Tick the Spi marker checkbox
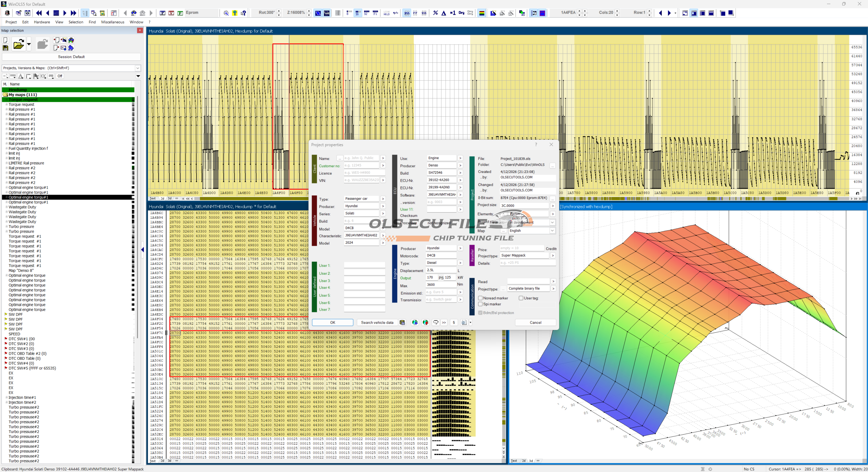This screenshot has width=868, height=472. 480,304
